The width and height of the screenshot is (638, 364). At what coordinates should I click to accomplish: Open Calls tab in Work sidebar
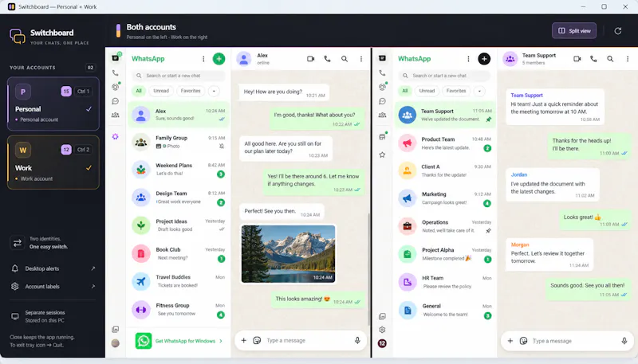tap(382, 73)
